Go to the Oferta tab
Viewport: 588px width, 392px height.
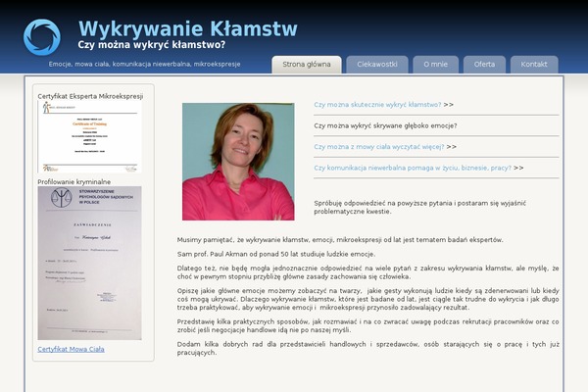tap(484, 64)
